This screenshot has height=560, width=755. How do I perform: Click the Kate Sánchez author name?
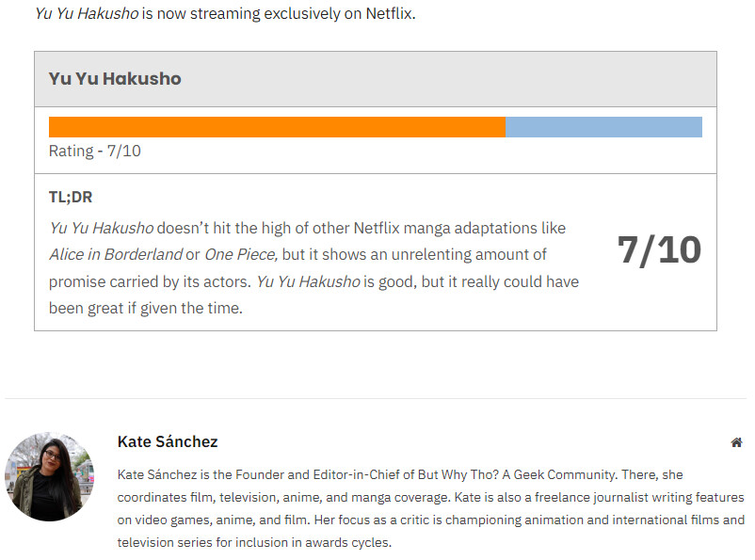pos(168,441)
